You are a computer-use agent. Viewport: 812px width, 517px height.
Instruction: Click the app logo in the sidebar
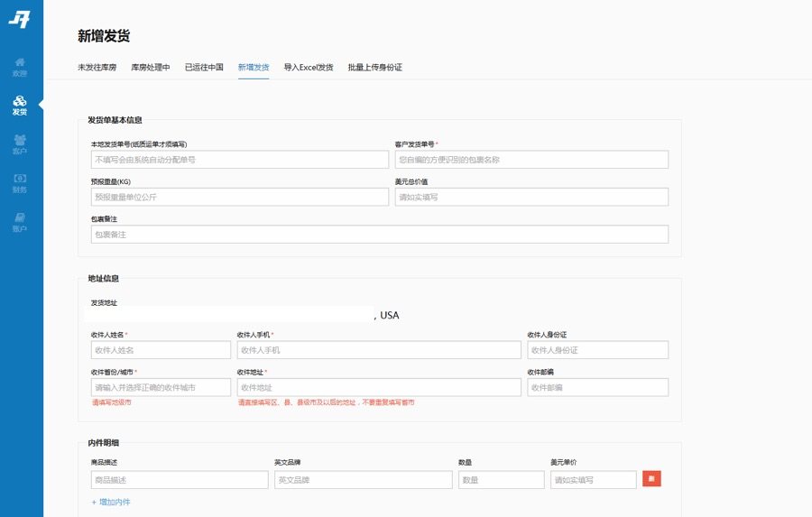point(20,20)
